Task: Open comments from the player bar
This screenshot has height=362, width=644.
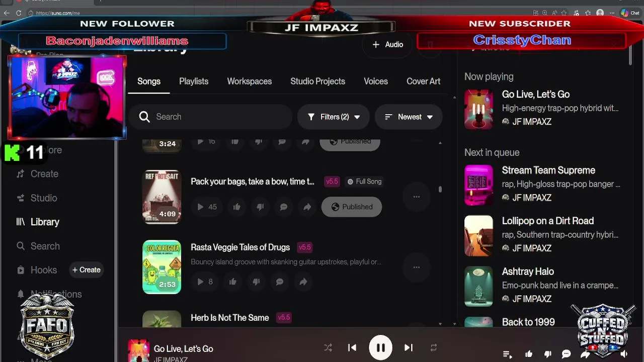Action: point(566,354)
